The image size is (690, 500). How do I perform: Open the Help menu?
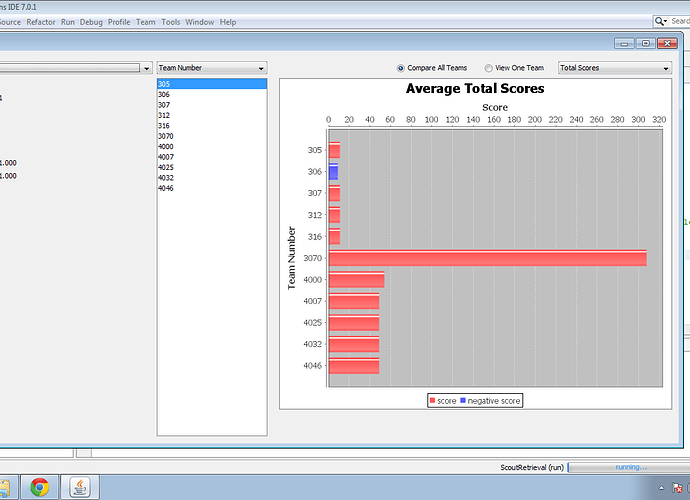point(228,22)
